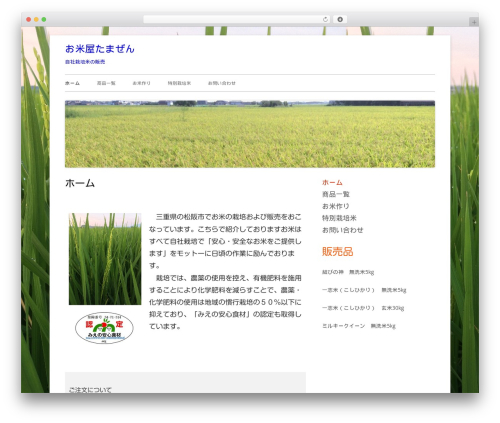
Task: Open the downloads icon beside the address bar
Action: [340, 19]
